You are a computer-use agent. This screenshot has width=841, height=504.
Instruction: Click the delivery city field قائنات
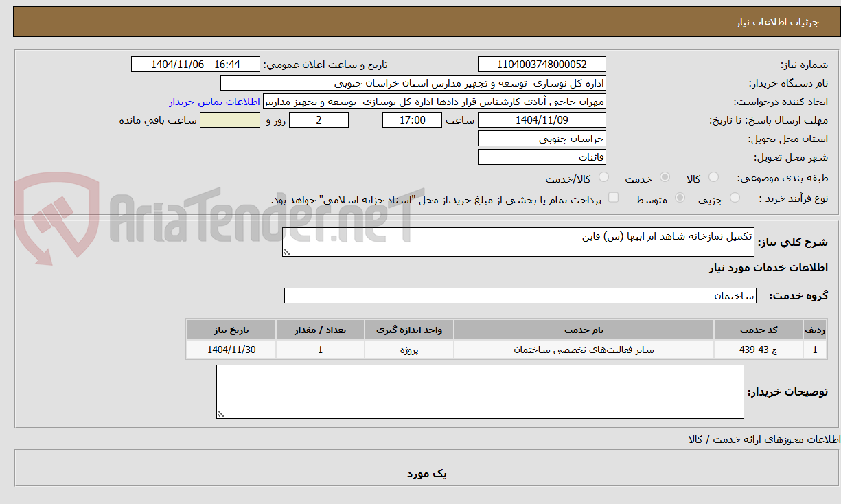[x=542, y=157]
